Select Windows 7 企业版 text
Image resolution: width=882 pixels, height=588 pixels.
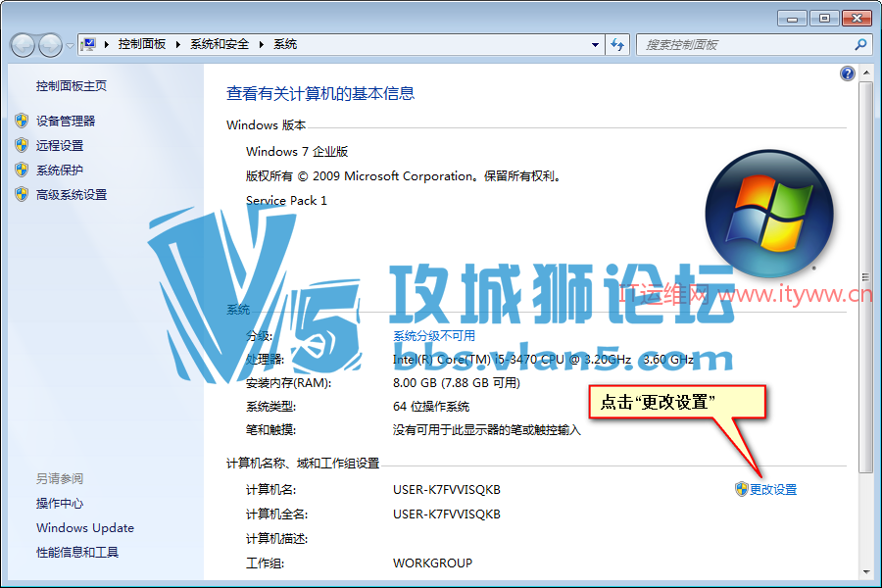pos(297,151)
